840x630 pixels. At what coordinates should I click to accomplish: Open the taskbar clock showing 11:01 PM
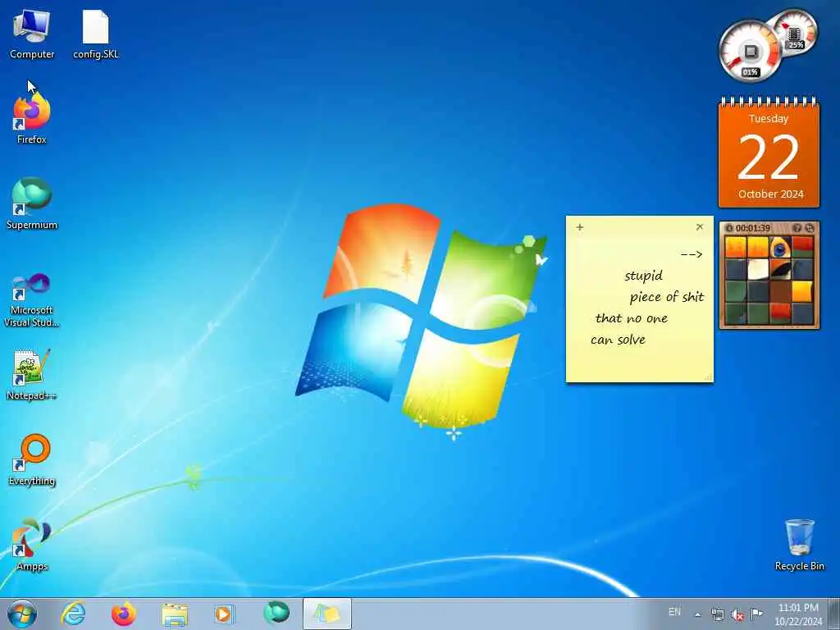click(798, 614)
